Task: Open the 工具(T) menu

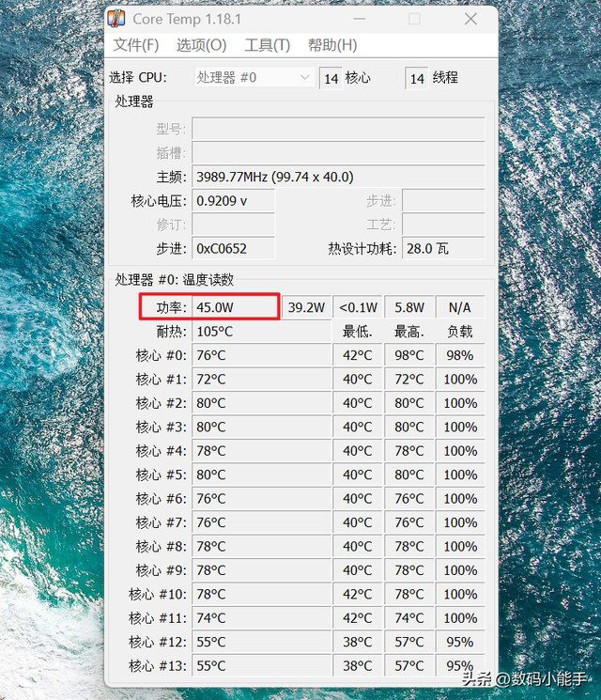Action: click(x=268, y=45)
